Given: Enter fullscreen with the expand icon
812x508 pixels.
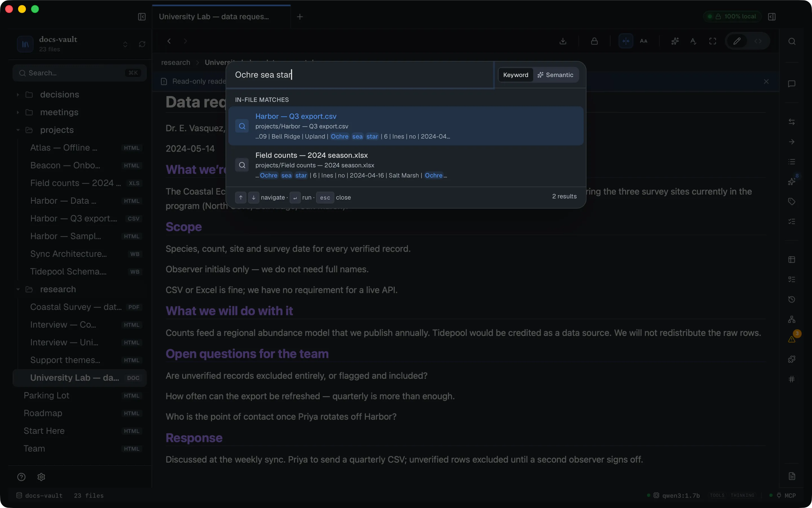Looking at the screenshot, I should point(713,41).
